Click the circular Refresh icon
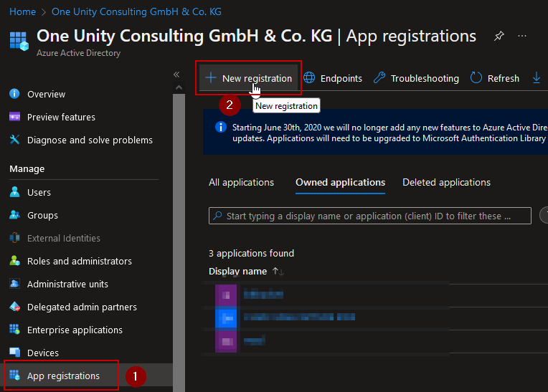 476,77
